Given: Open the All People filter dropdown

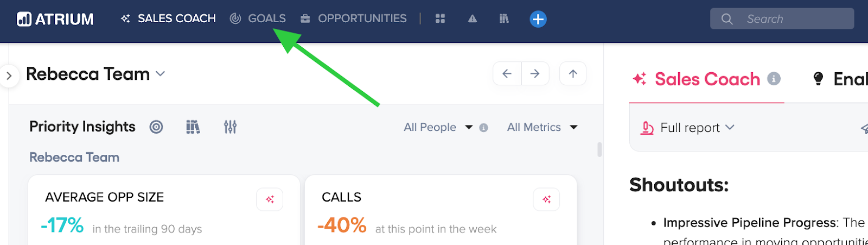Looking at the screenshot, I should click(x=438, y=127).
